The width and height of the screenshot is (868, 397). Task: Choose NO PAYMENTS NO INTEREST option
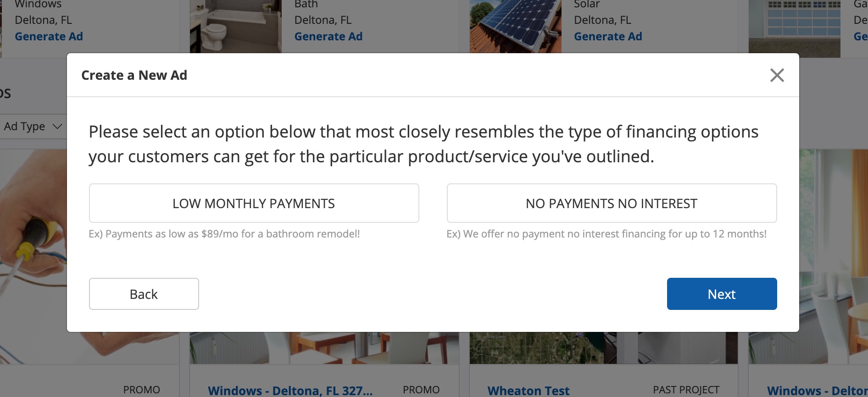tap(612, 204)
